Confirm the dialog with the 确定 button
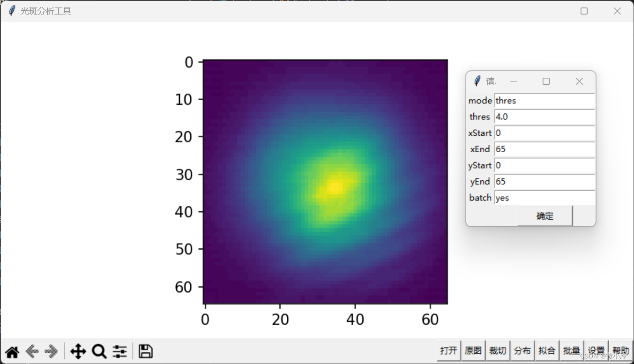The image size is (634, 364). click(x=545, y=216)
